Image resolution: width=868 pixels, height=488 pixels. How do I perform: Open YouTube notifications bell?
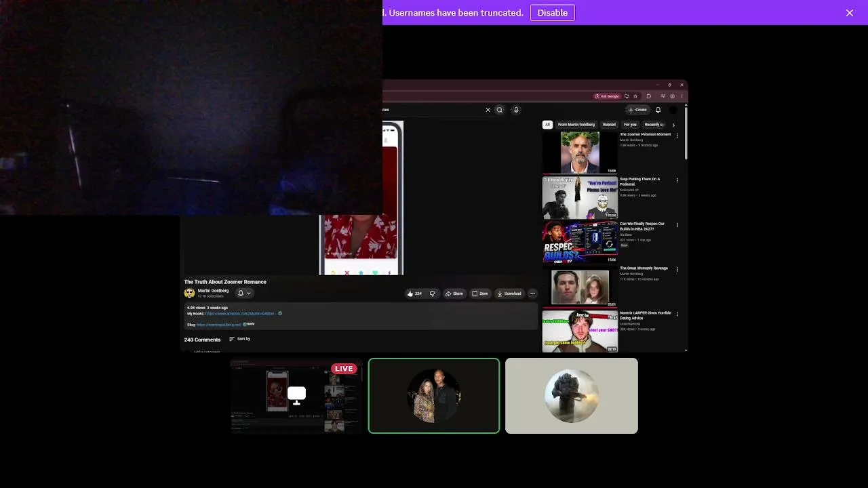coord(658,110)
